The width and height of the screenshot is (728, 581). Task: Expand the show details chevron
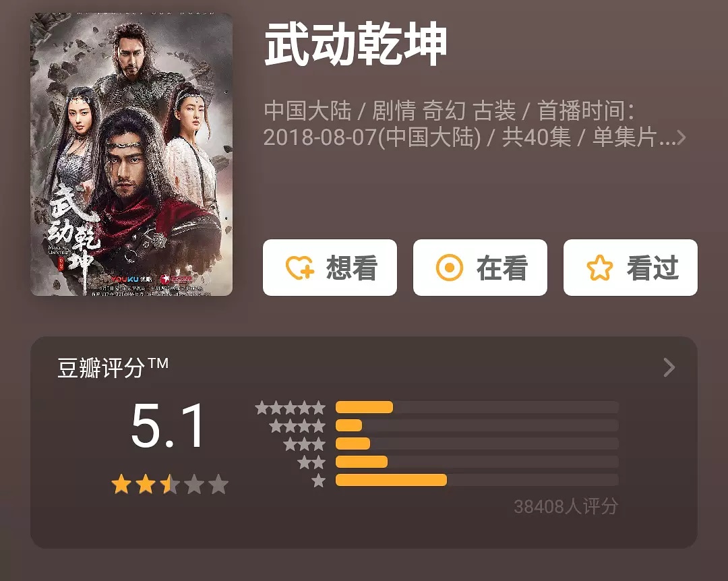[x=681, y=138]
